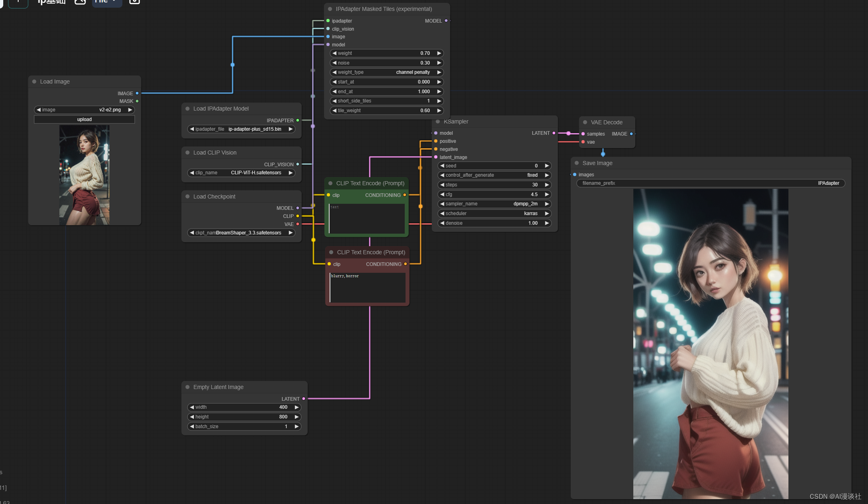The image size is (868, 504).
Task: Click the Load Checkpoint node collapse dot
Action: pyautogui.click(x=187, y=197)
